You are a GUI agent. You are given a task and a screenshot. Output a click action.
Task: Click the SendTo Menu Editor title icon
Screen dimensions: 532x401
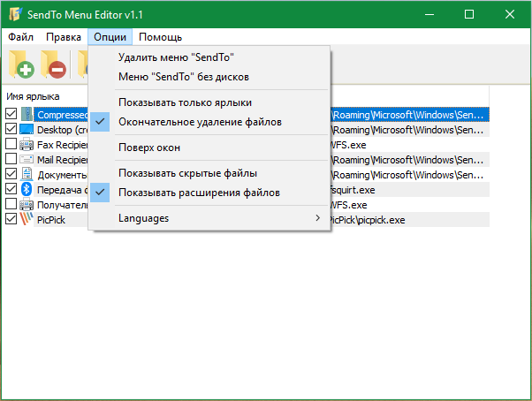tap(15, 14)
